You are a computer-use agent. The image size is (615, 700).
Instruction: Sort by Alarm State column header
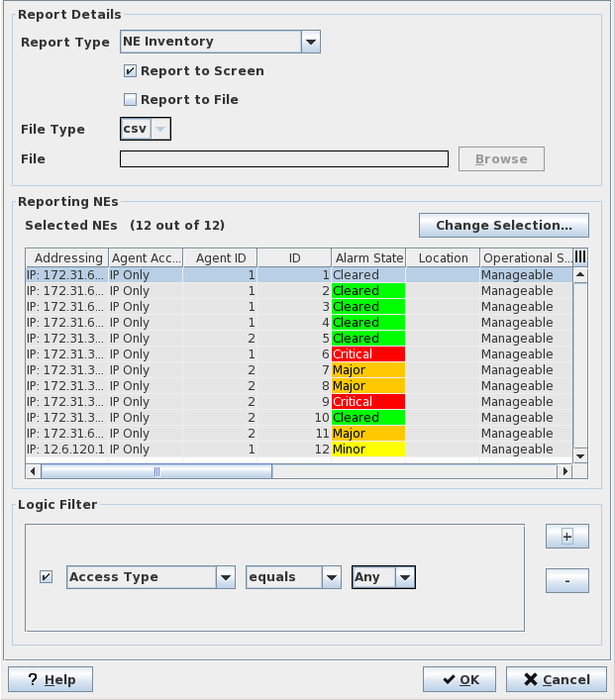[367, 257]
